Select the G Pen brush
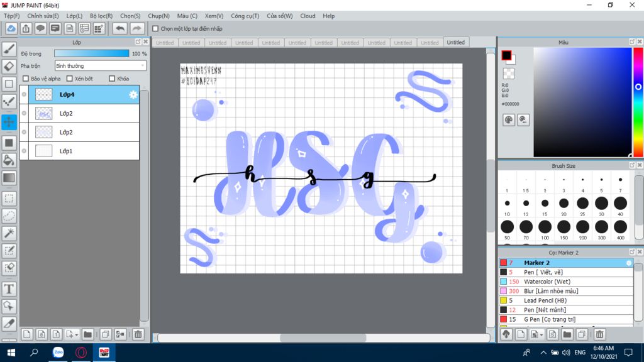The image size is (644, 362). 566,319
